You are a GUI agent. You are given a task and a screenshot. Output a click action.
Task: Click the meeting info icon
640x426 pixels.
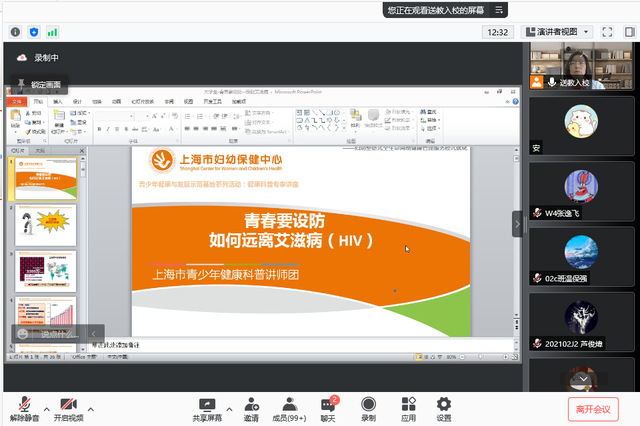[x=16, y=32]
